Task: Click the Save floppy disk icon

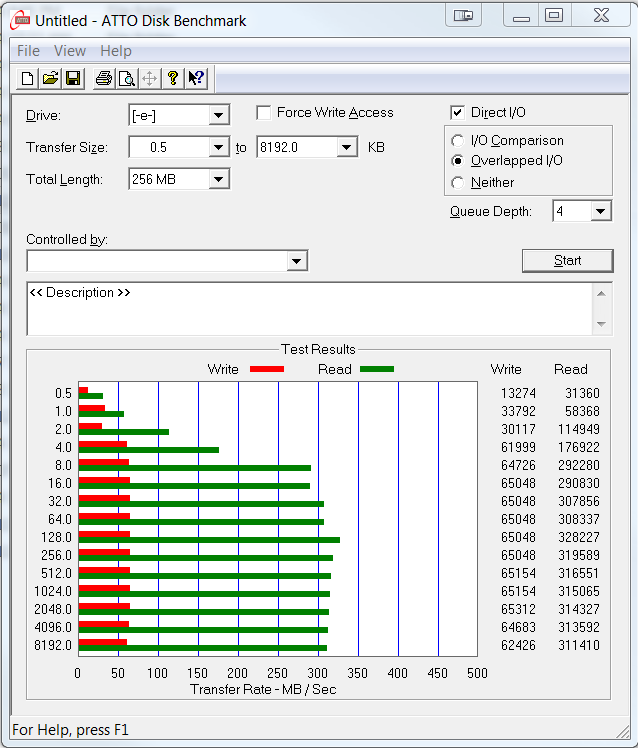Action: point(72,78)
